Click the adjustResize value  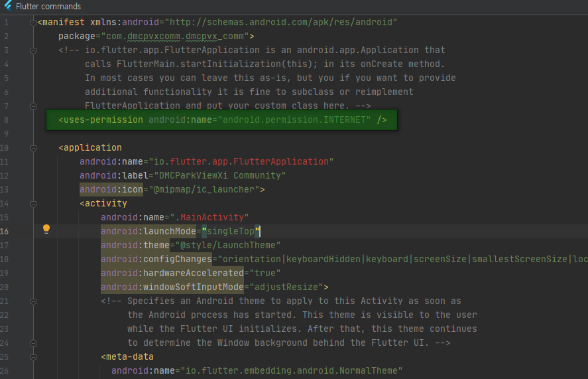[286, 287]
